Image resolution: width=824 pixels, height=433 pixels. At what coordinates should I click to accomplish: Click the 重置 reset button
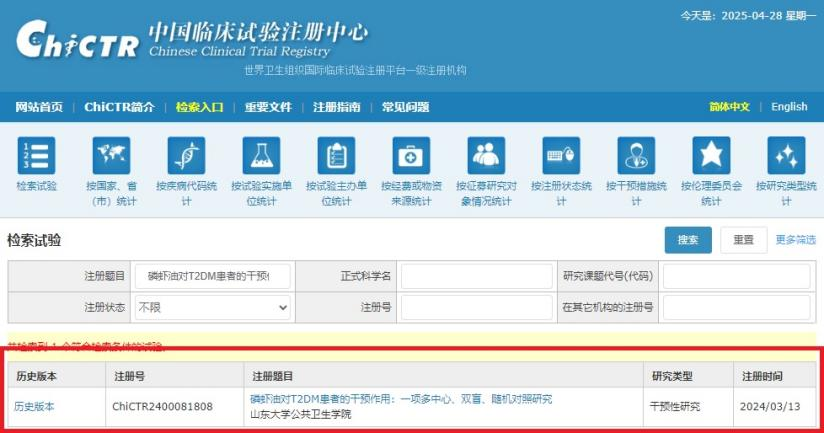point(744,240)
